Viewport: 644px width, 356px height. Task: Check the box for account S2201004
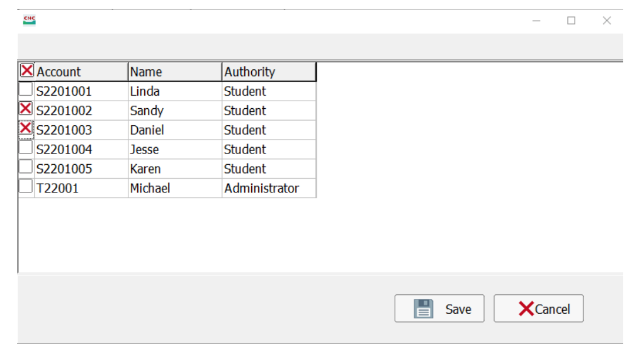26,148
